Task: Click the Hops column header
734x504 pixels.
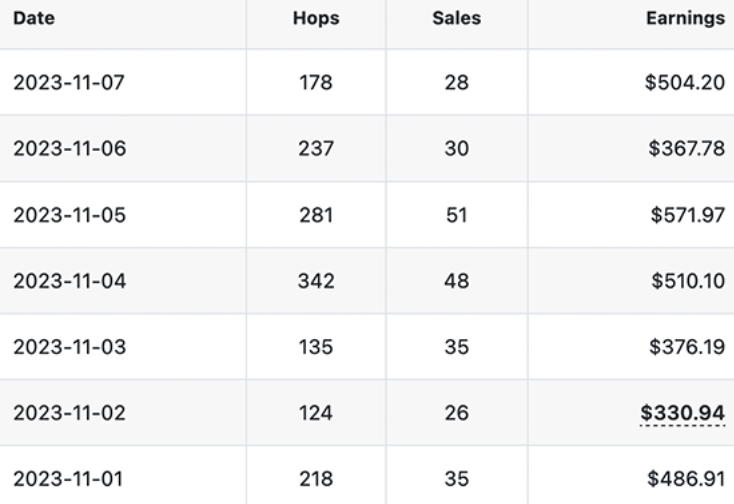Action: (x=316, y=18)
